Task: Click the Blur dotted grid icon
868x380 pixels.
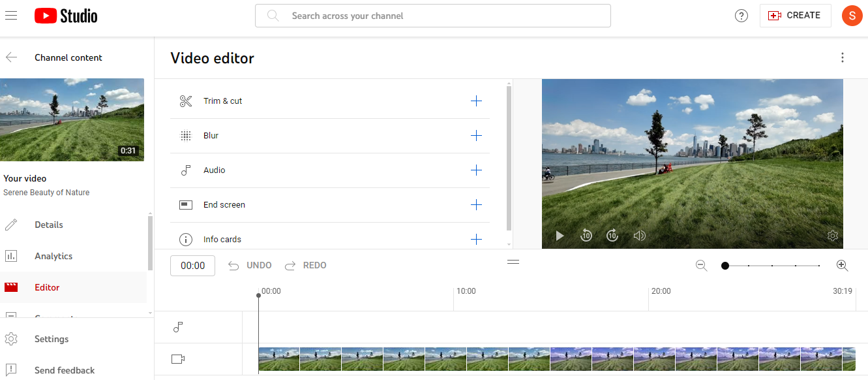Action: tap(186, 136)
